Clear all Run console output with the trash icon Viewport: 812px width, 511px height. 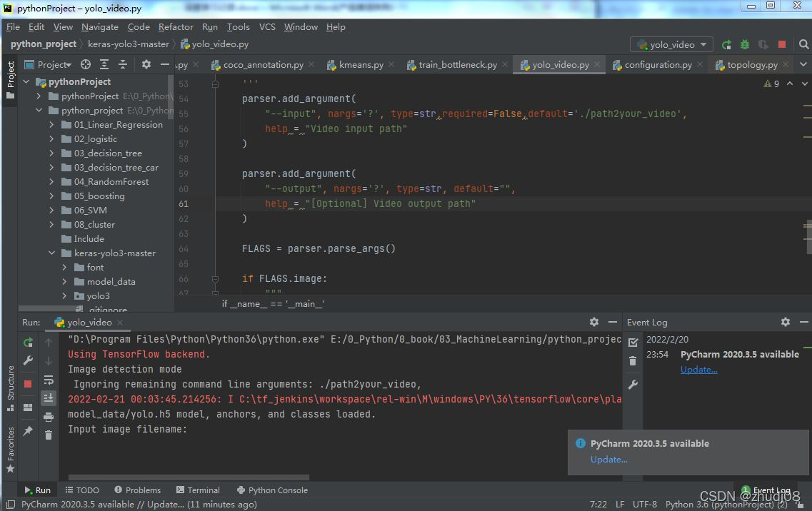[49, 435]
